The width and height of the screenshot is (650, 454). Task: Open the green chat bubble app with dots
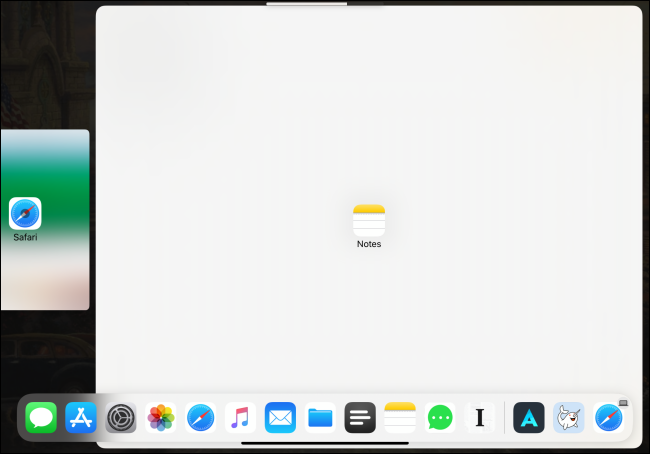pos(440,417)
